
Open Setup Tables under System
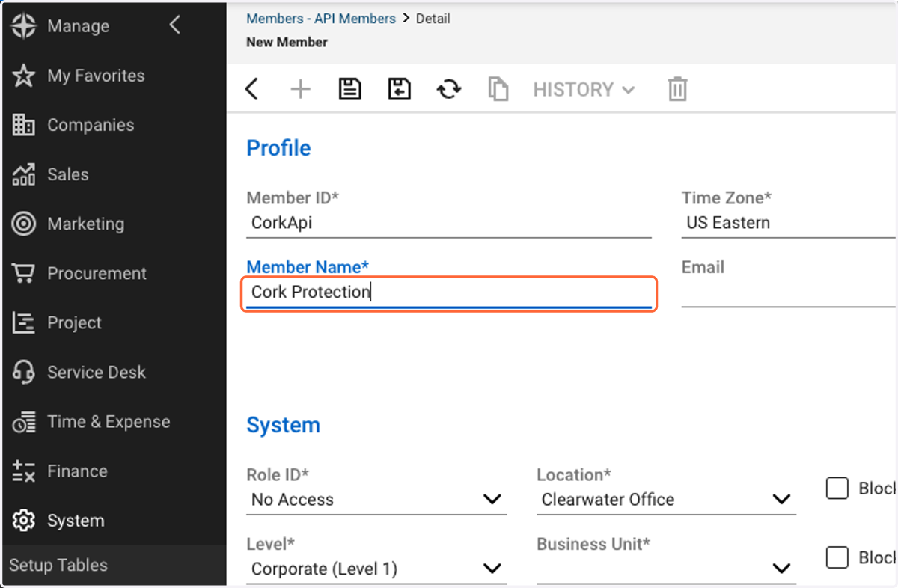click(x=58, y=566)
